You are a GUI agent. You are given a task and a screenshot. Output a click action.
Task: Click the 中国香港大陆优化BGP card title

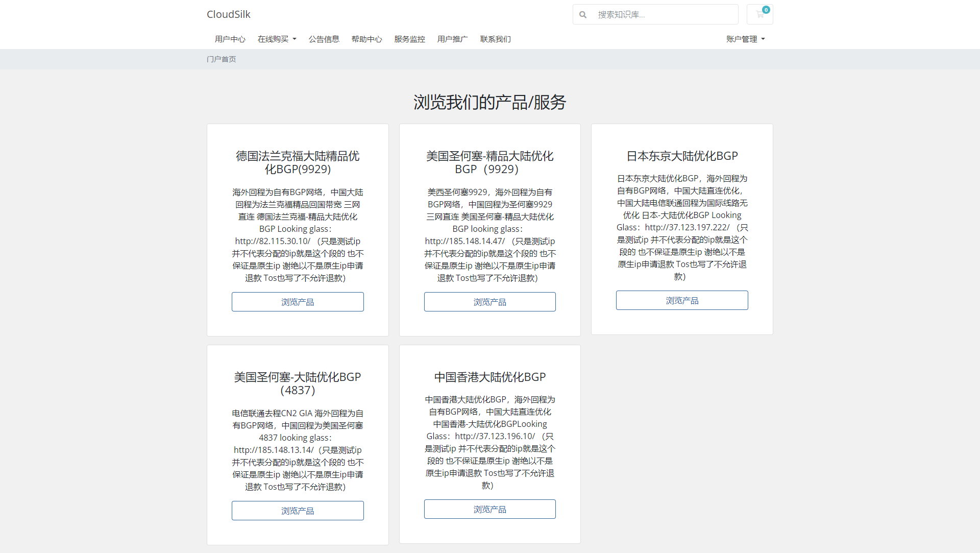(490, 377)
